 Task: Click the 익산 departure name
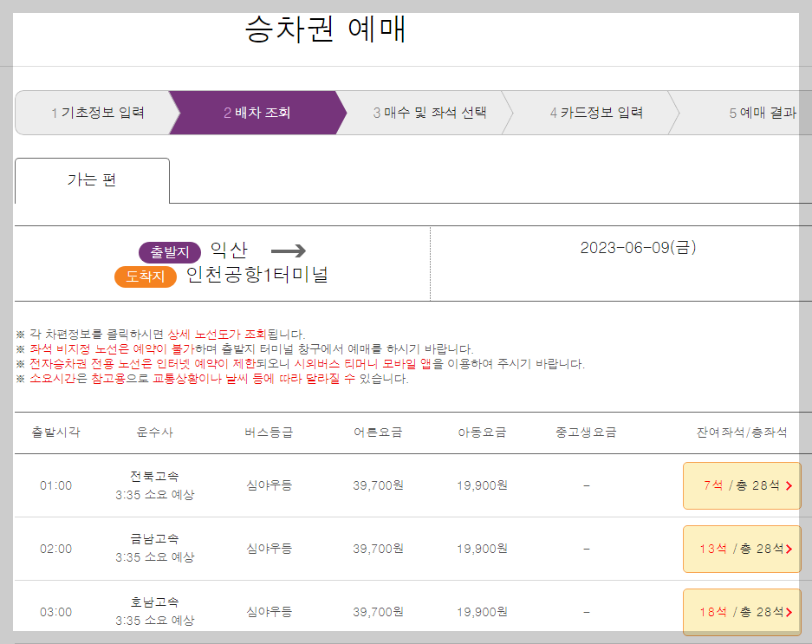[x=229, y=250]
